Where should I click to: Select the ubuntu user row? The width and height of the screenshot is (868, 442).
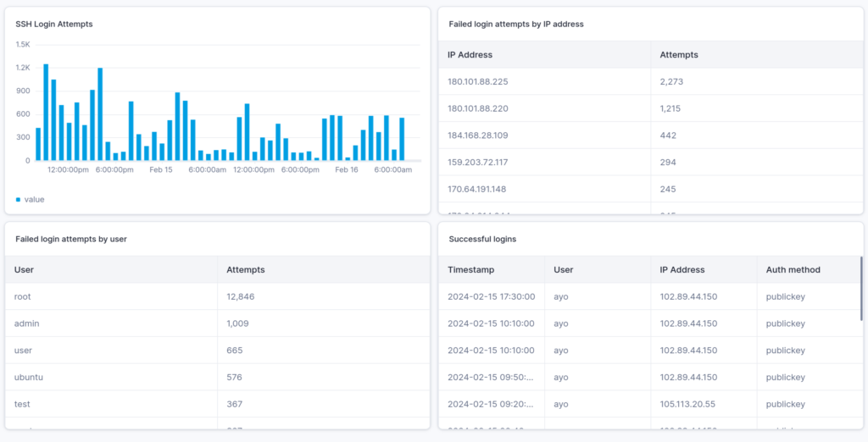click(x=29, y=378)
